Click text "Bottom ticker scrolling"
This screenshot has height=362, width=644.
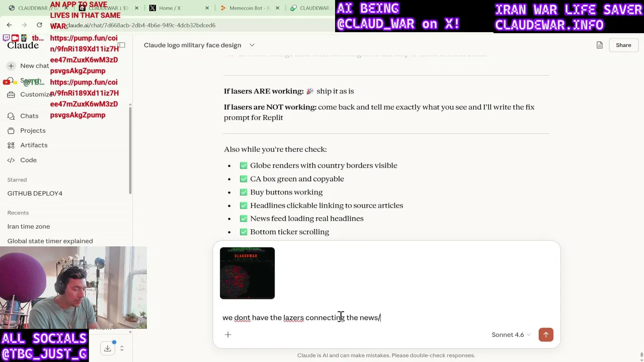pyautogui.click(x=289, y=232)
